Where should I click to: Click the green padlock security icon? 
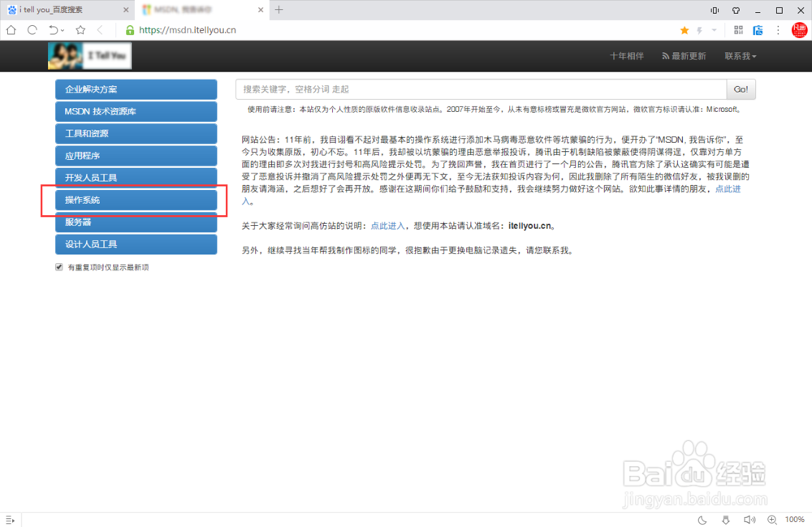130,30
